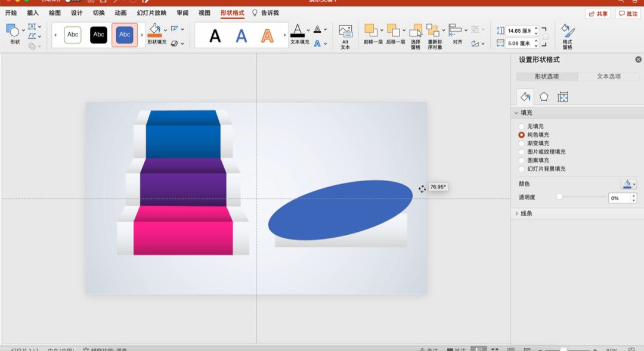The width and height of the screenshot is (644, 351).
Task: Click 后移一层 send backward icon
Action: 393,30
